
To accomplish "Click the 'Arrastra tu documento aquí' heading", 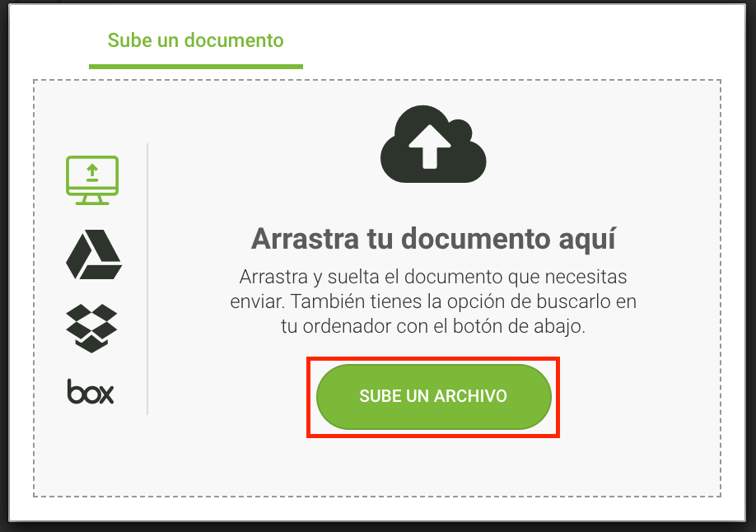I will pos(433,239).
